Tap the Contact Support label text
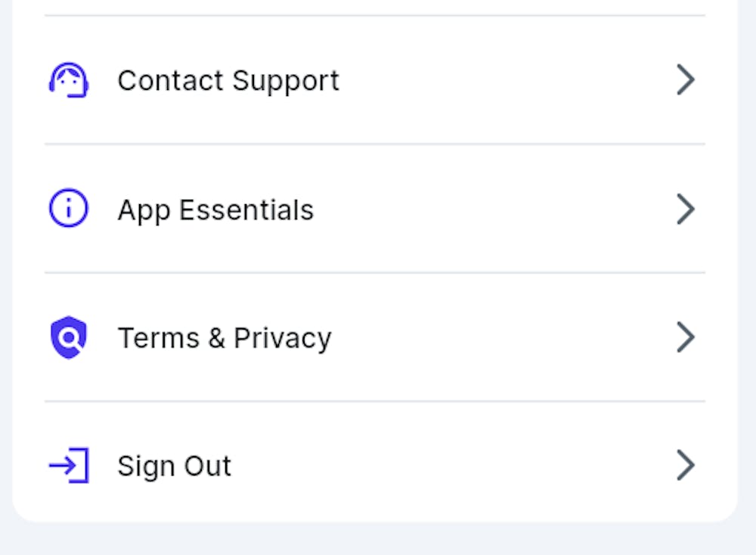The height and width of the screenshot is (555, 756). pos(228,79)
